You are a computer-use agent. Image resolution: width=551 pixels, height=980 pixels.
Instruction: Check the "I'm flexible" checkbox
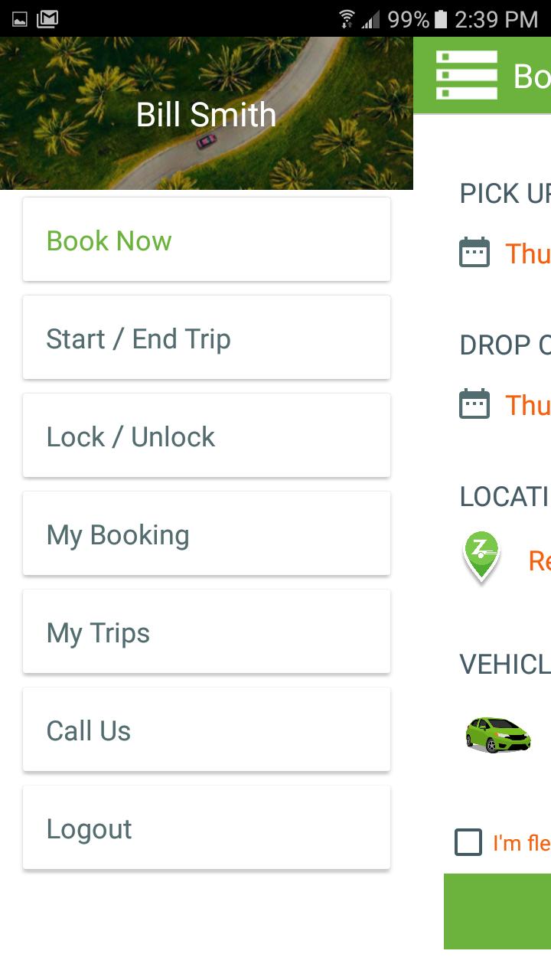point(468,842)
